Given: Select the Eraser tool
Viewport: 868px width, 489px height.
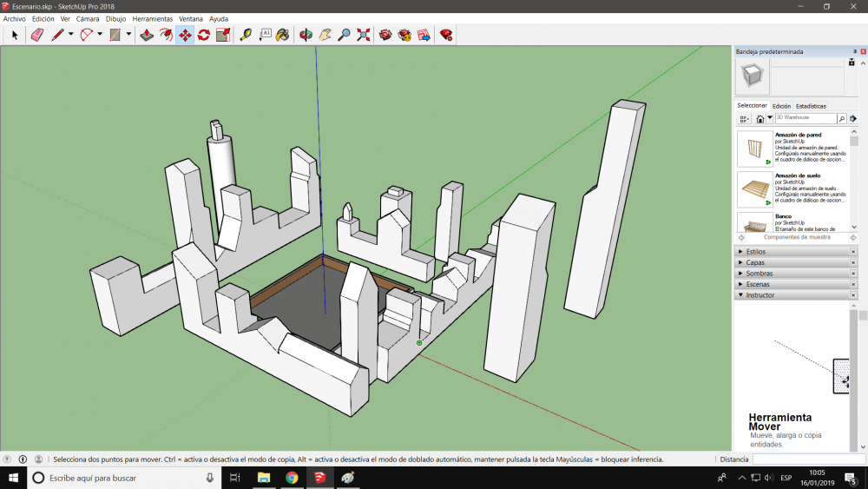Looking at the screenshot, I should 36,35.
